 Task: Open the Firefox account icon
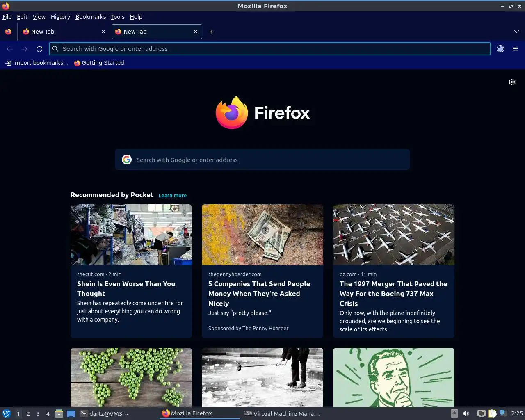pyautogui.click(x=500, y=49)
